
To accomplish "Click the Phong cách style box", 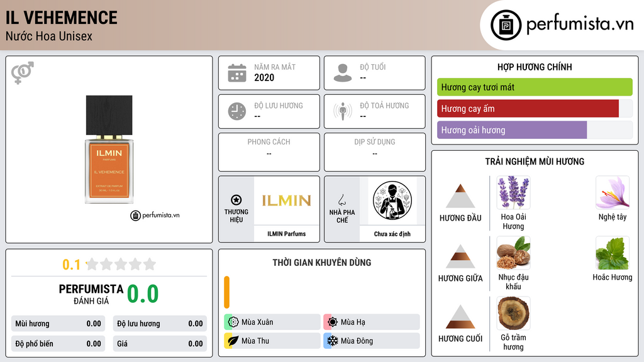I will pyautogui.click(x=269, y=152).
